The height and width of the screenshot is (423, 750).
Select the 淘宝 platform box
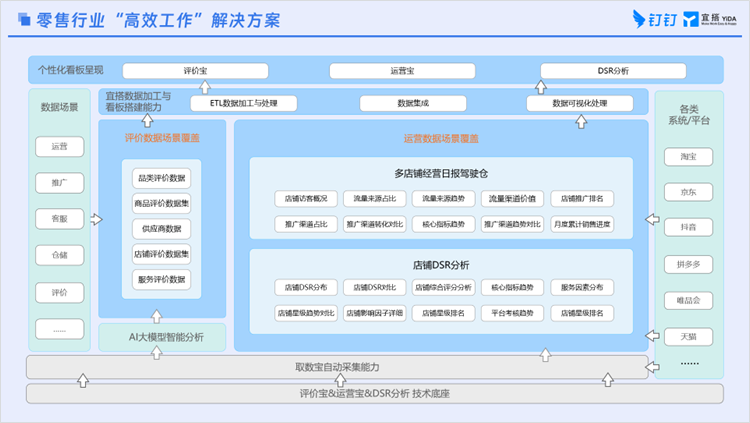pyautogui.click(x=688, y=156)
